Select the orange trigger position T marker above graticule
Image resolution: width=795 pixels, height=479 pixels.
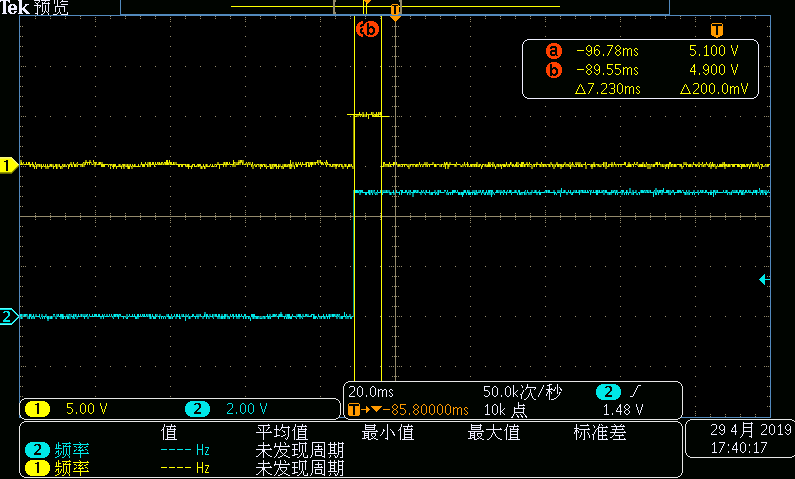pos(395,12)
